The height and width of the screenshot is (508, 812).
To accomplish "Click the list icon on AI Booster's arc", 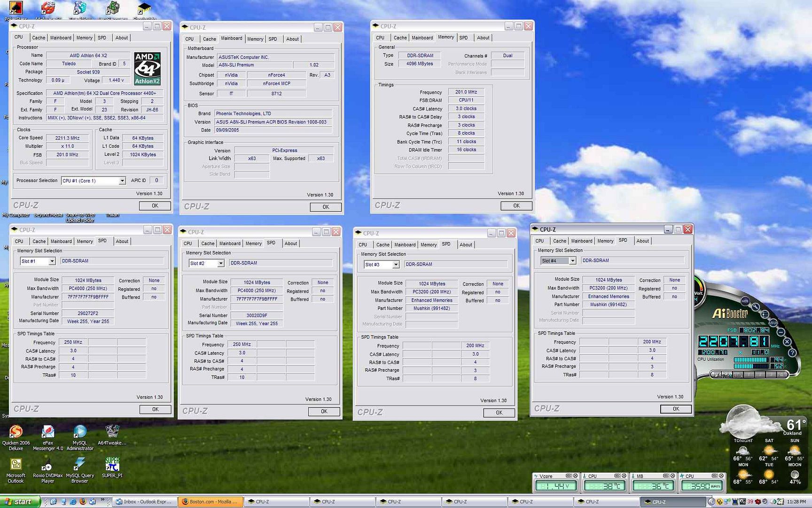I will [x=765, y=314].
